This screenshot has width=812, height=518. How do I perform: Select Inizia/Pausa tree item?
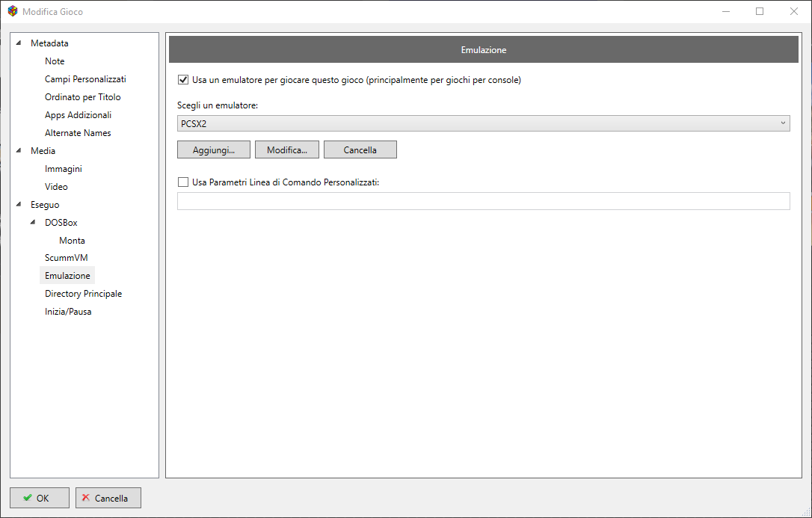coord(68,312)
